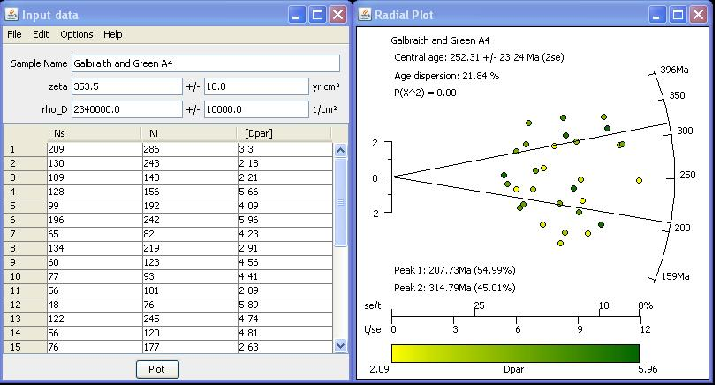Screen dimensions: 715x385
Task: Click row header number 15
Action: tap(25, 347)
